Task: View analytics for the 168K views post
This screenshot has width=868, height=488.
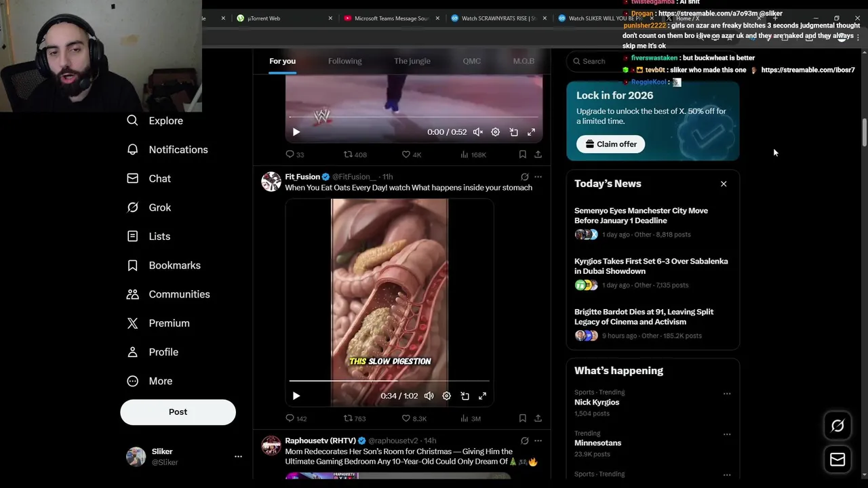Action: click(473, 155)
